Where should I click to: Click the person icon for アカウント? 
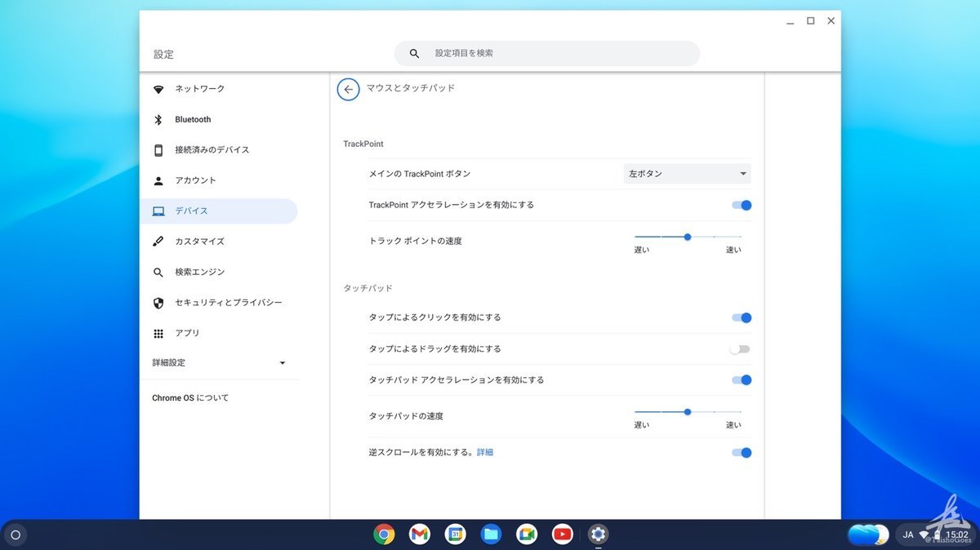coord(158,180)
